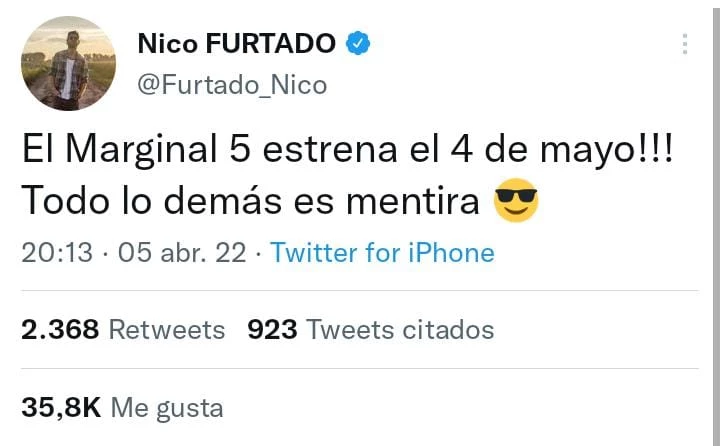This screenshot has height=446, width=720.
Task: Open the Retweets label list
Action: (x=166, y=329)
